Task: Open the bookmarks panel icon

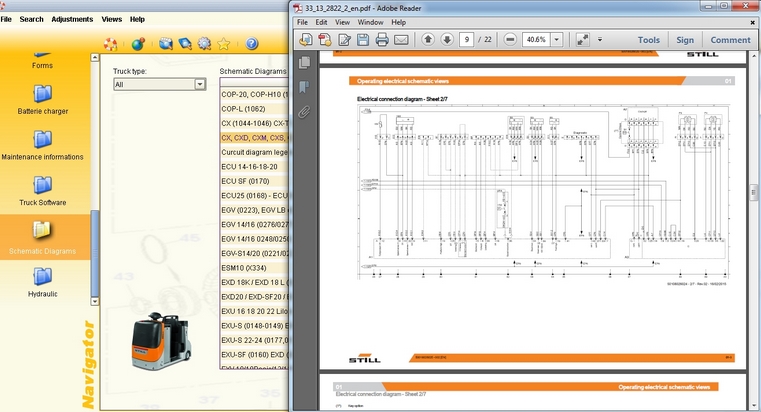Action: tap(304, 87)
